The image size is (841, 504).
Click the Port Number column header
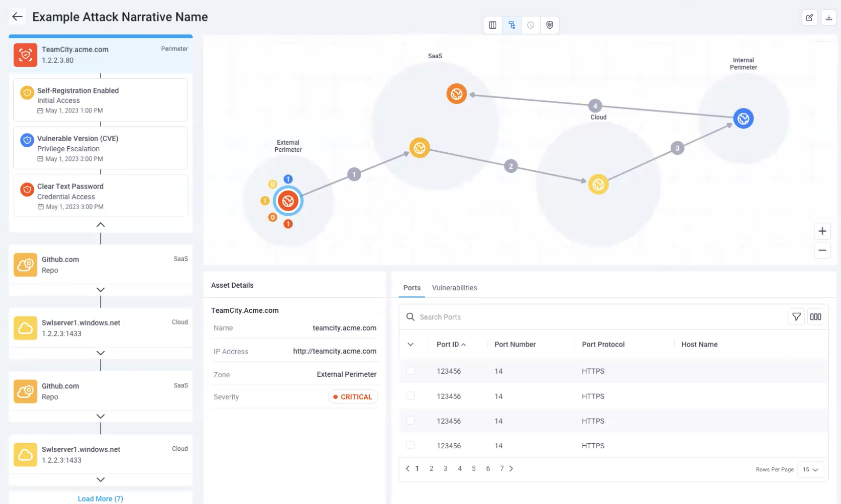coord(515,345)
